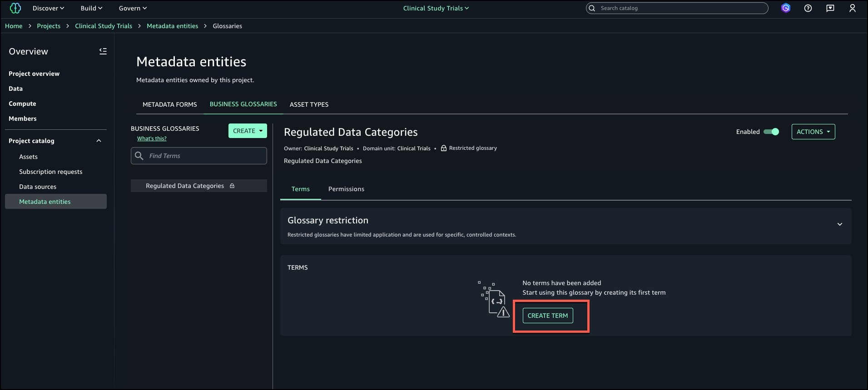
Task: Collapse the Project catalog section
Action: click(99, 141)
